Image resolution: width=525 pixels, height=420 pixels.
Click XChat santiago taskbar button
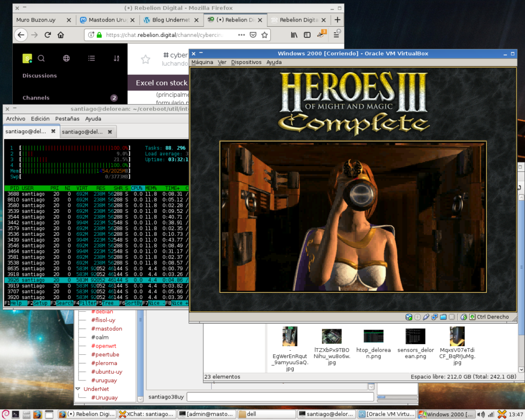pos(147,414)
